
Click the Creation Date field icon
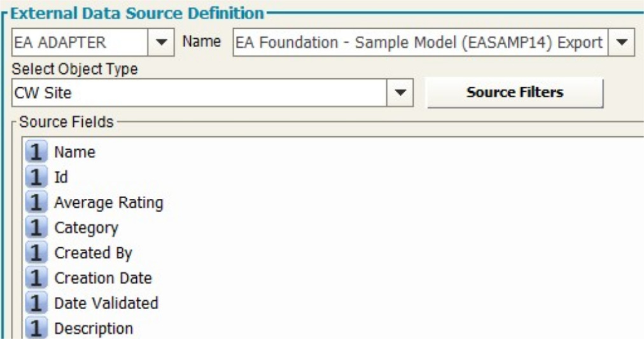pos(37,278)
